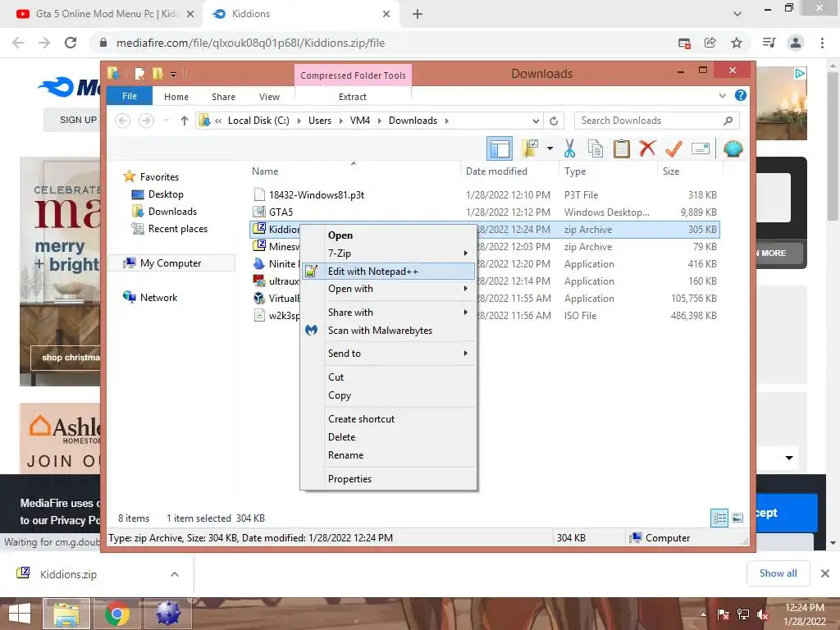Switch to the Gta 5 Online Mod Menu tab
Image resolution: width=840 pixels, height=630 pixels.
tap(106, 14)
